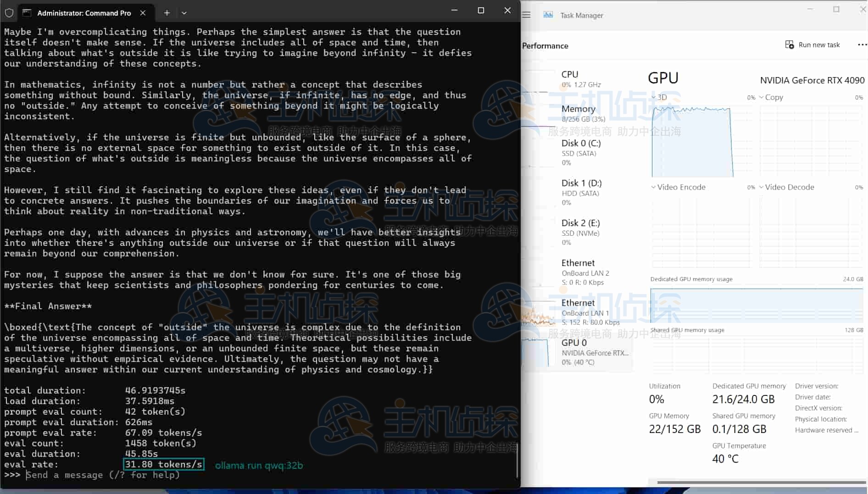This screenshot has height=494, width=868.
Task: Click the Task Manager app icon
Action: (548, 15)
